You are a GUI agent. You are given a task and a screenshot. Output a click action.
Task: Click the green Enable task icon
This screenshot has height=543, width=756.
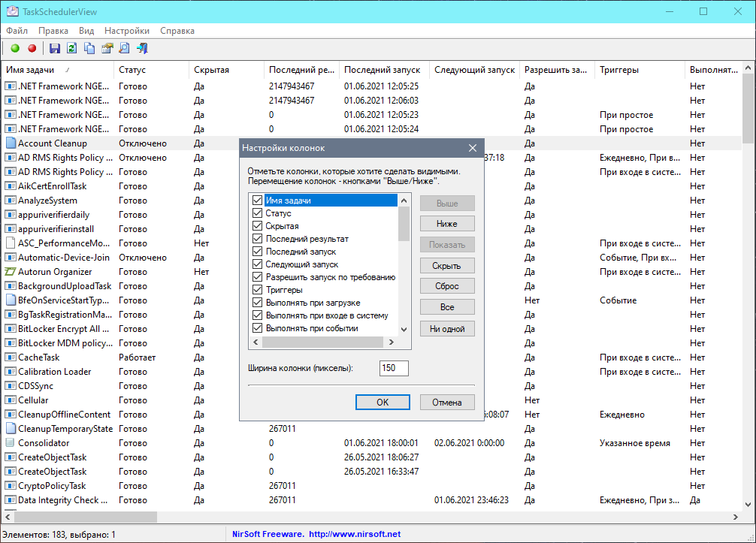coord(15,49)
